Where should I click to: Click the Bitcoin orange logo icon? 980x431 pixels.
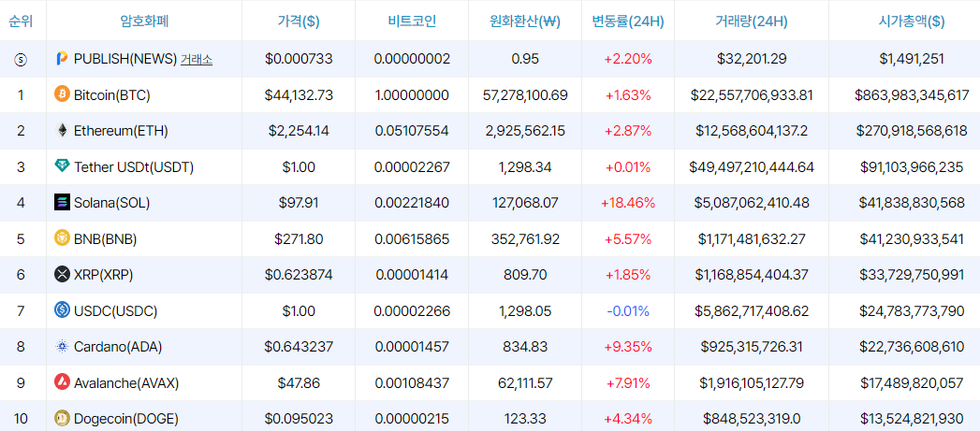pos(62,94)
